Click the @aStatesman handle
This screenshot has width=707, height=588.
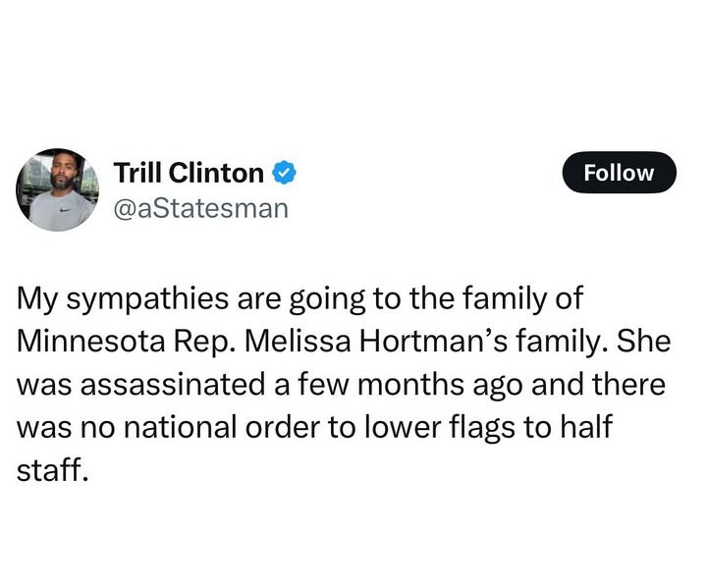point(201,207)
